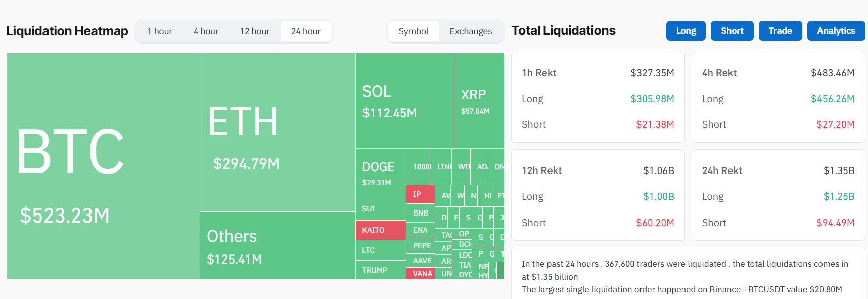Toggle heatmap grouping to Symbol

(413, 31)
